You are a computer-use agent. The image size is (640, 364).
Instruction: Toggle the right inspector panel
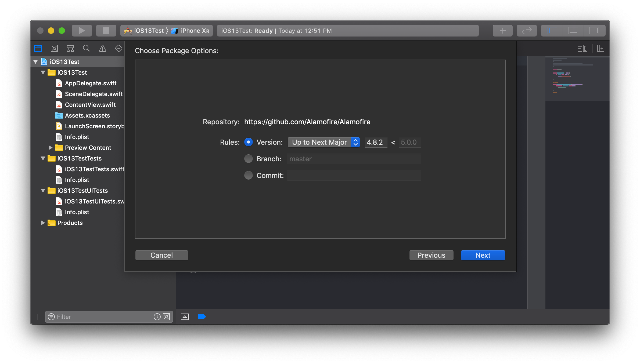point(594,31)
